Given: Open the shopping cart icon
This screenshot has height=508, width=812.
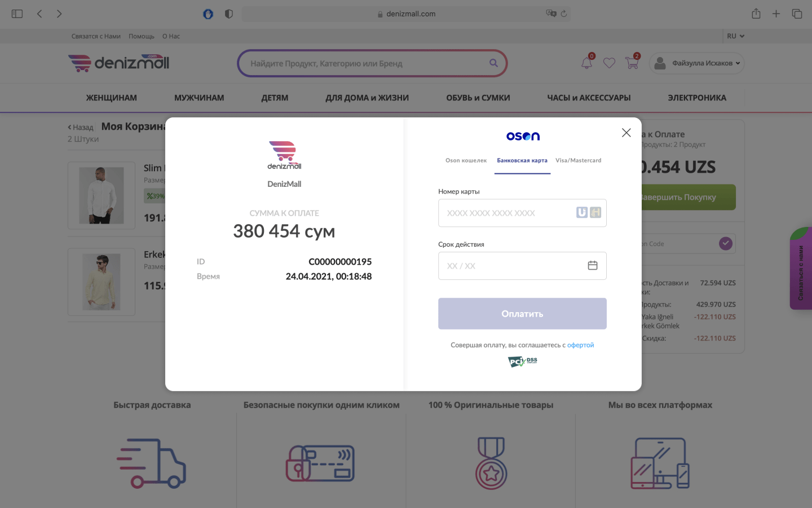Looking at the screenshot, I should tap(632, 63).
